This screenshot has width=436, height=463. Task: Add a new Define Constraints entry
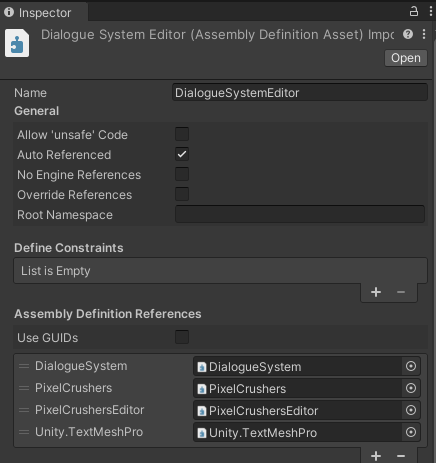(x=376, y=292)
